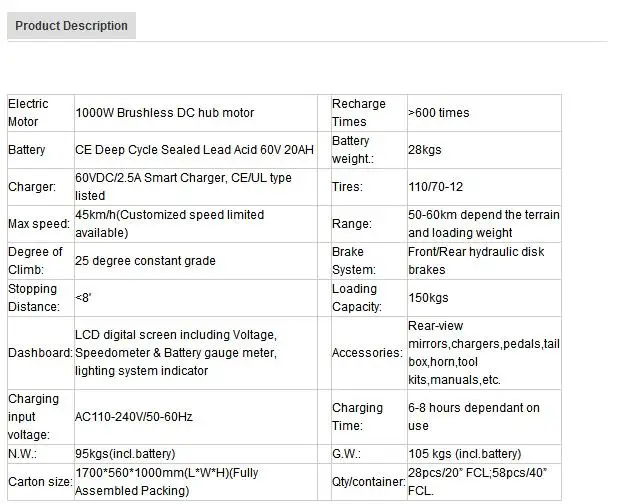The image size is (620, 504).
Task: Select 'Battery weight.:' label
Action: [x=353, y=150]
